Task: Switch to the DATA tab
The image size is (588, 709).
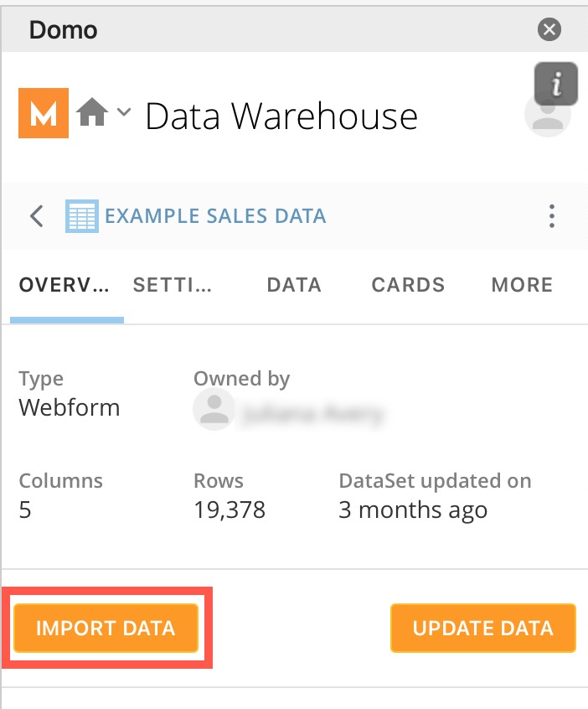Action: [294, 285]
